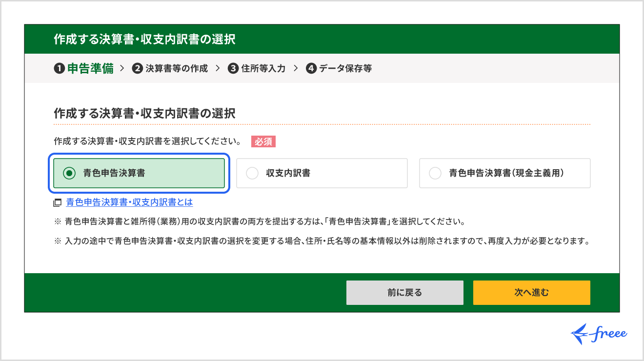The height and width of the screenshot is (361, 644).
Task: Select the 収支内訳書 radio button
Action: [x=252, y=173]
